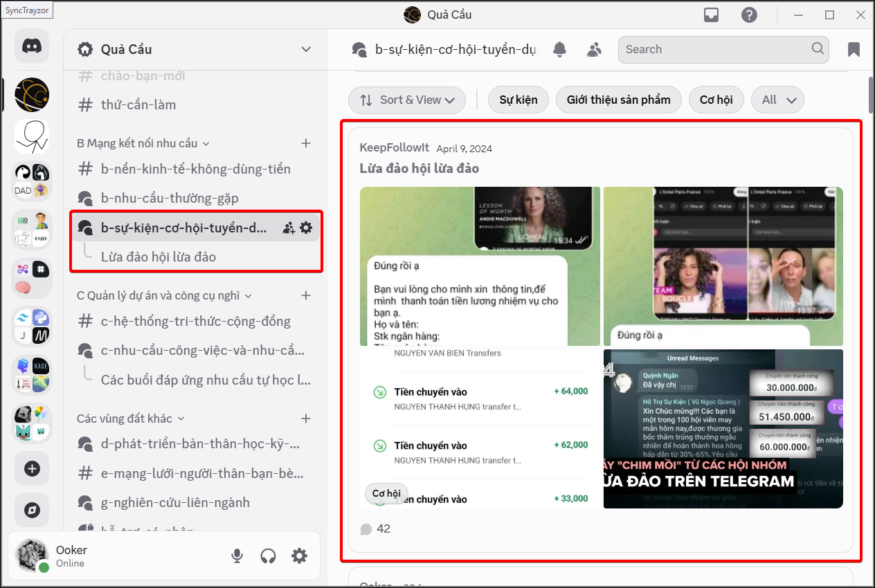
Task: Click the comment bubble icon showing 42
Action: (x=366, y=529)
